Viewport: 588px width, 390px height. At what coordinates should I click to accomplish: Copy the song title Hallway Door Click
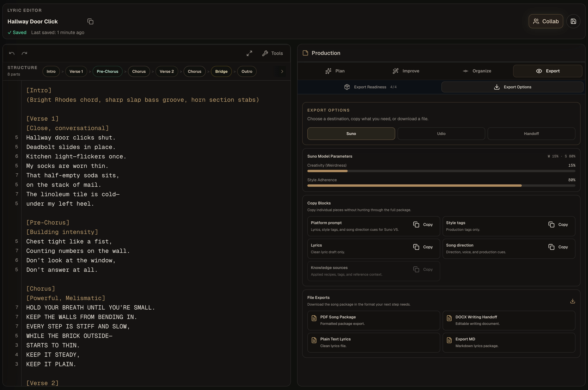[90, 21]
